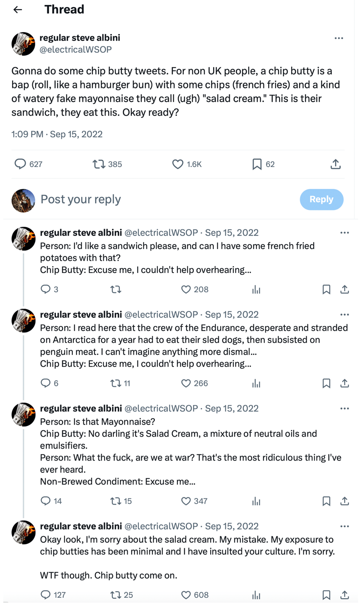Go back using the arrow icon
Image resolution: width=364 pixels, height=605 pixels.
click(18, 10)
